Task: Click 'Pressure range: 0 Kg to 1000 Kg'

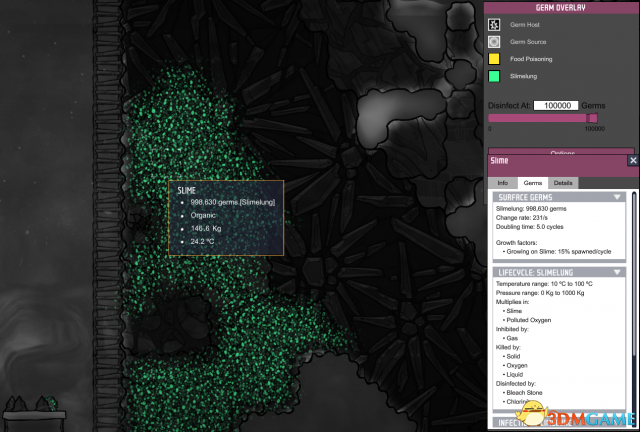Action: 540,293
